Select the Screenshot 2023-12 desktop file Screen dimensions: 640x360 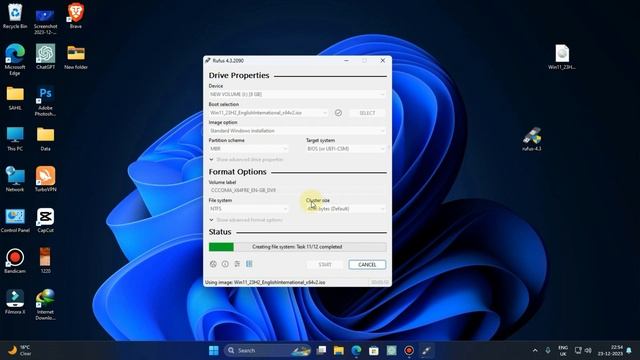45,20
